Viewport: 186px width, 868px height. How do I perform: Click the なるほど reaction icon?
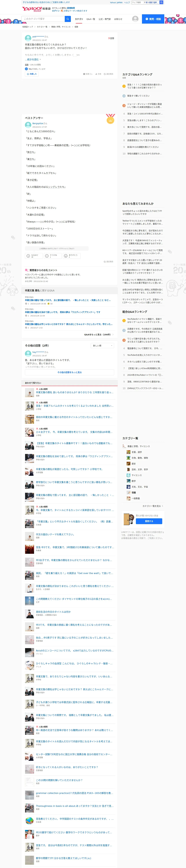(x=28, y=256)
